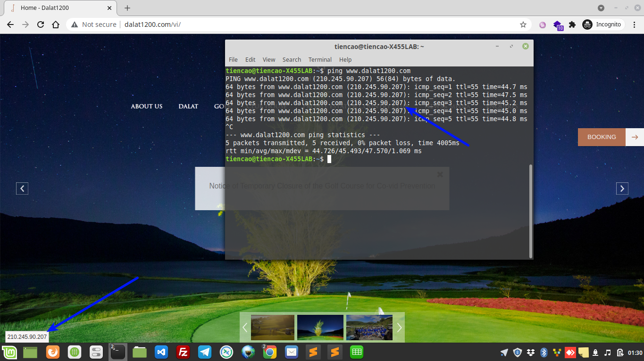Open the Chrome extensions puzzle menu
Screen dimensions: 644x361
pos(572,25)
